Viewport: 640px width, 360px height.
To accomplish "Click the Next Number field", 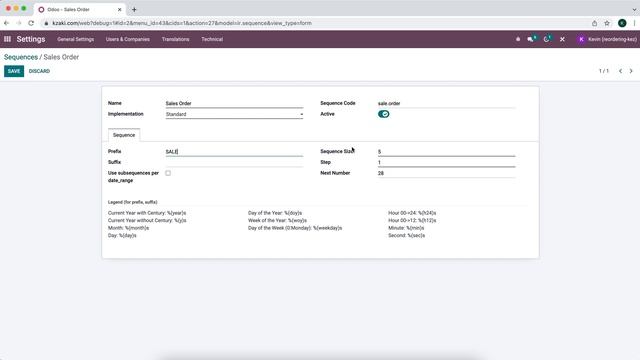I will click(447, 173).
